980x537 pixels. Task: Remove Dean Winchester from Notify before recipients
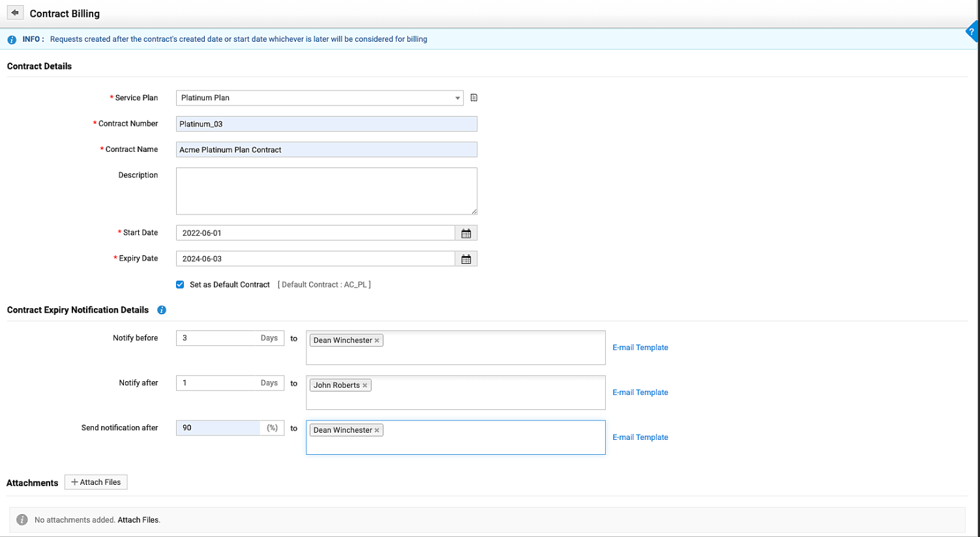pyautogui.click(x=377, y=341)
